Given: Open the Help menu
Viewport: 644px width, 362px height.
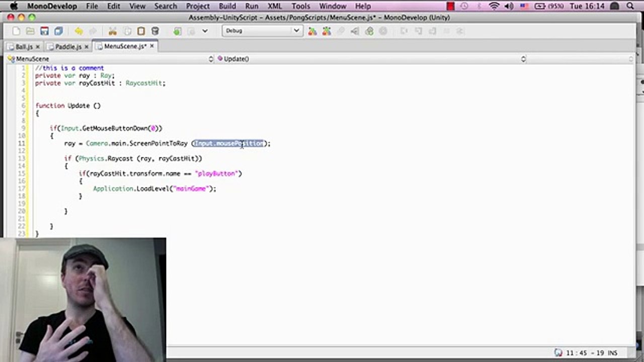Looking at the screenshot, I should coord(363,6).
